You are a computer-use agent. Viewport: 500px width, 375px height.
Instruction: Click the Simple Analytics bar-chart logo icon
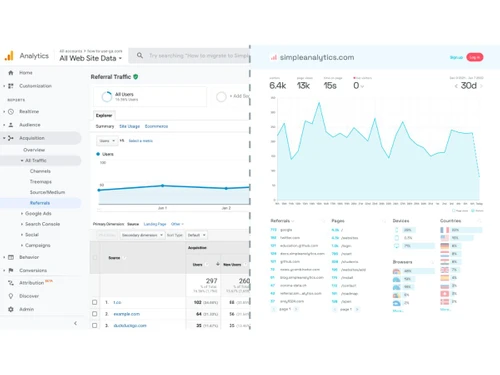[x=274, y=57]
